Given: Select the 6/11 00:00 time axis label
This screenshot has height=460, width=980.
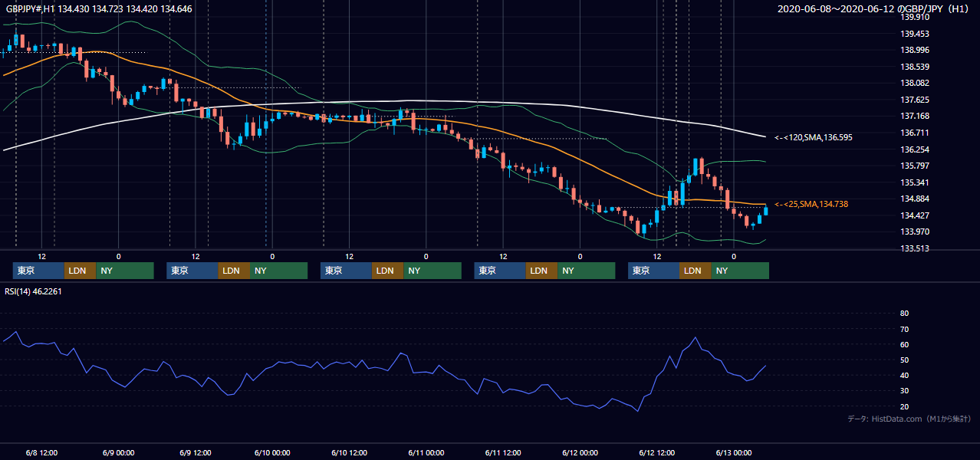Looking at the screenshot, I should [426, 452].
